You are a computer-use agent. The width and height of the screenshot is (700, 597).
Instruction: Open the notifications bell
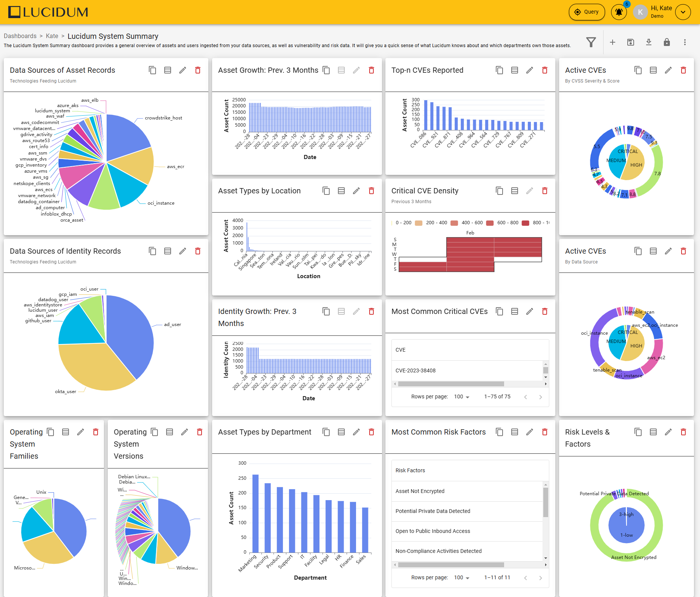[x=619, y=12]
